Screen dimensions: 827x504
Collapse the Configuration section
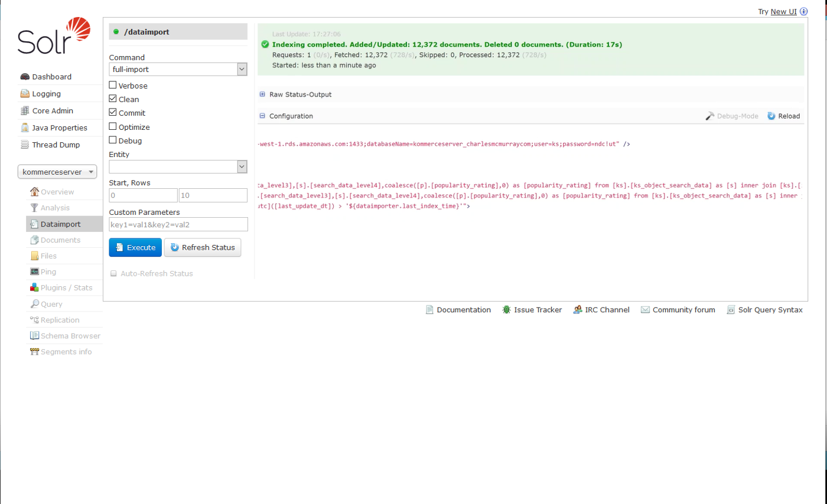coord(286,116)
